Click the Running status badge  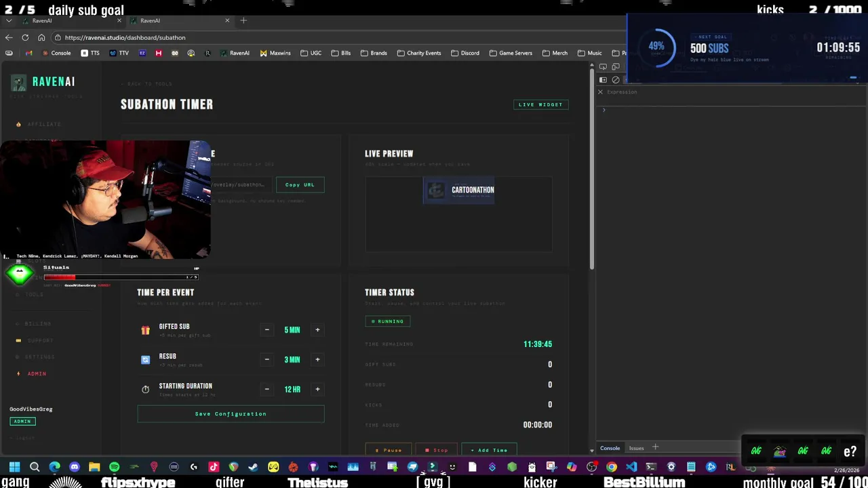[x=387, y=321]
